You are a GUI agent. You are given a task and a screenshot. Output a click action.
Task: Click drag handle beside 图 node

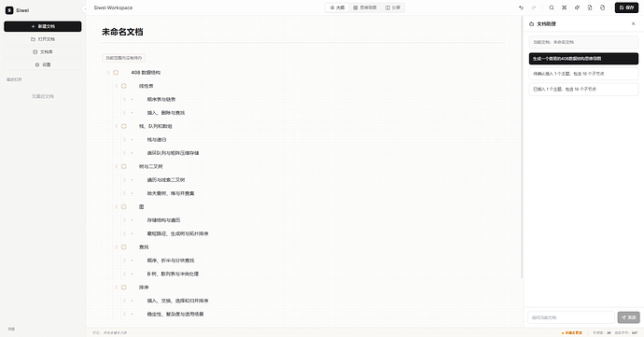coord(117,206)
